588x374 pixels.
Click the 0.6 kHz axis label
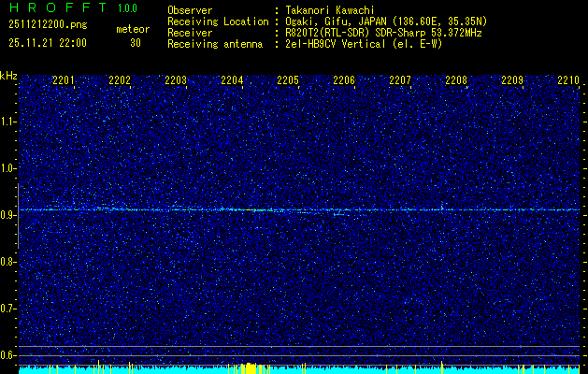(7, 355)
